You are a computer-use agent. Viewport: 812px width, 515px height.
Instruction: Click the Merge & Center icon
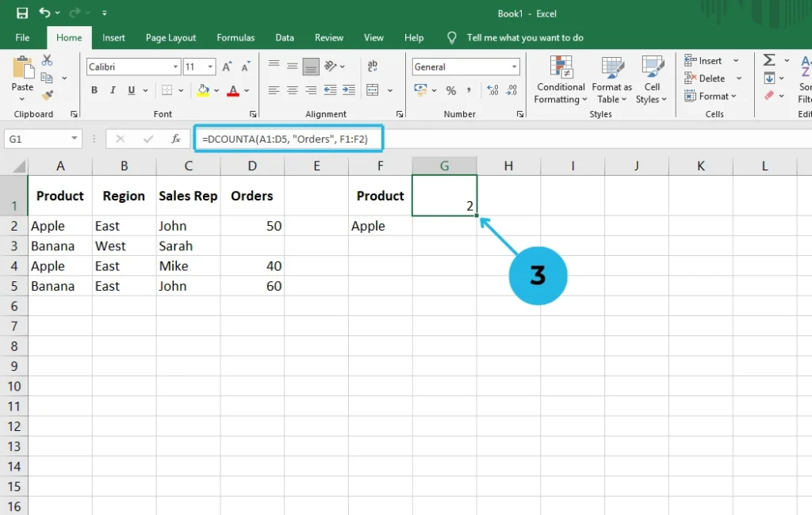point(373,90)
